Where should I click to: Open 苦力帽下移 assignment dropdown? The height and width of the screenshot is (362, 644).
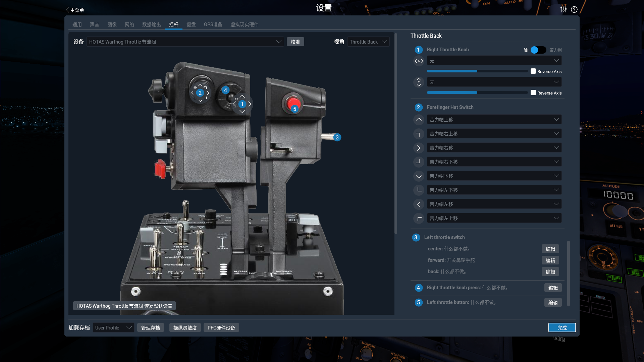click(494, 176)
